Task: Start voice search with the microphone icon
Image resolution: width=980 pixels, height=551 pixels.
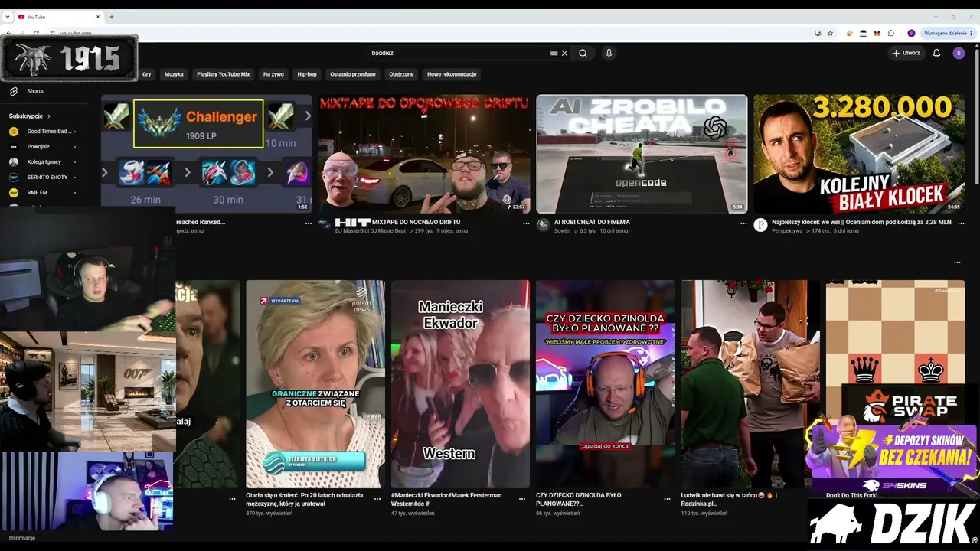Action: click(609, 53)
